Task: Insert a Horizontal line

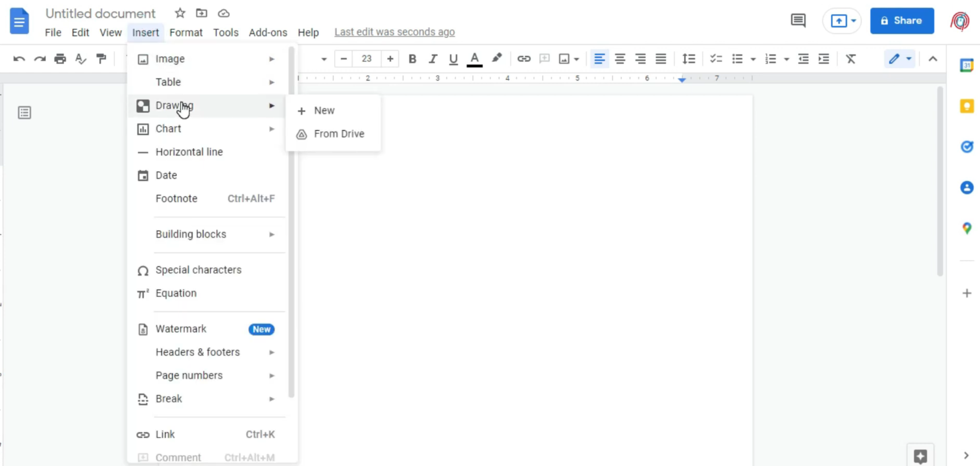Action: click(x=206, y=152)
